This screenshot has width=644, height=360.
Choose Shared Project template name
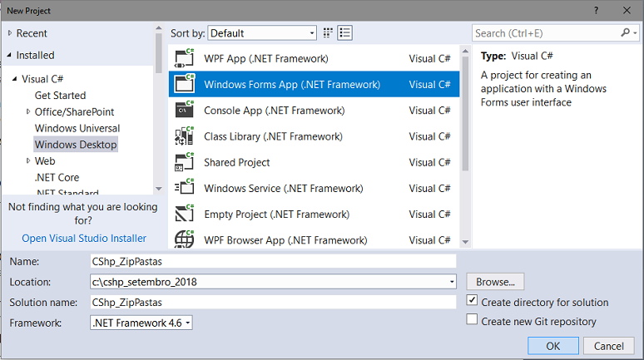coord(237,162)
